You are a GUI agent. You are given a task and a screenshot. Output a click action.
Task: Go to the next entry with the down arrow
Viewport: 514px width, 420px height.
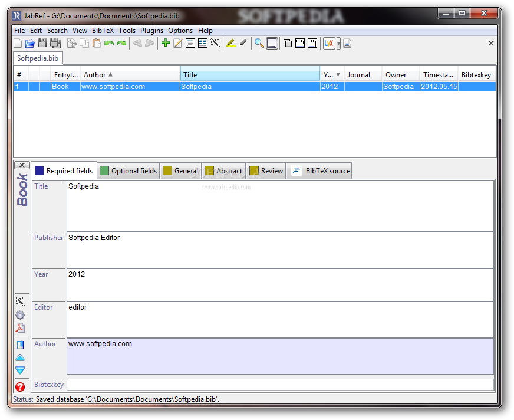click(x=20, y=370)
